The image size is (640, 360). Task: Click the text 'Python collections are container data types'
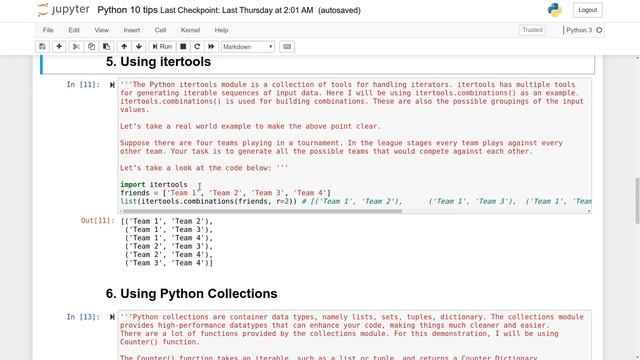226,317
